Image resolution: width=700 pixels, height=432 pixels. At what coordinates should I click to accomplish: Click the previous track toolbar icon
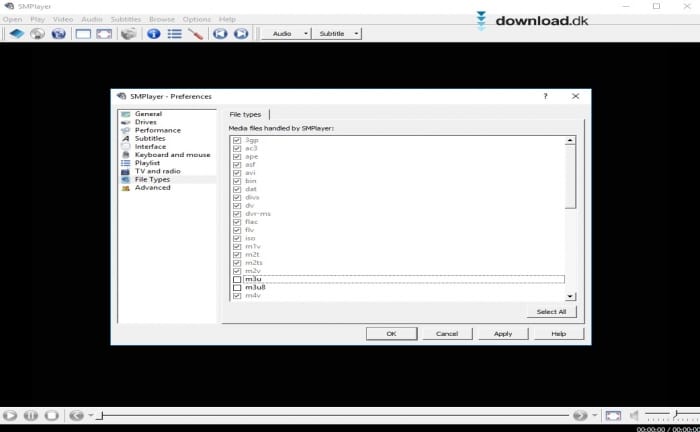220,33
